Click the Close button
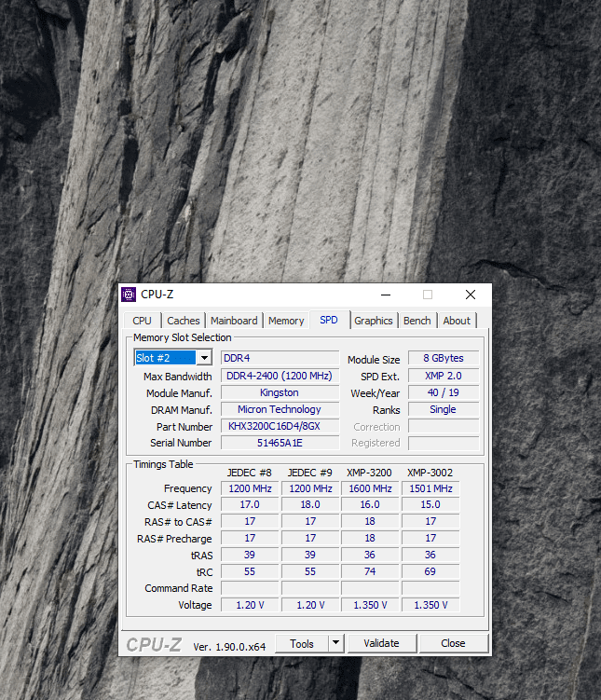 (x=454, y=643)
